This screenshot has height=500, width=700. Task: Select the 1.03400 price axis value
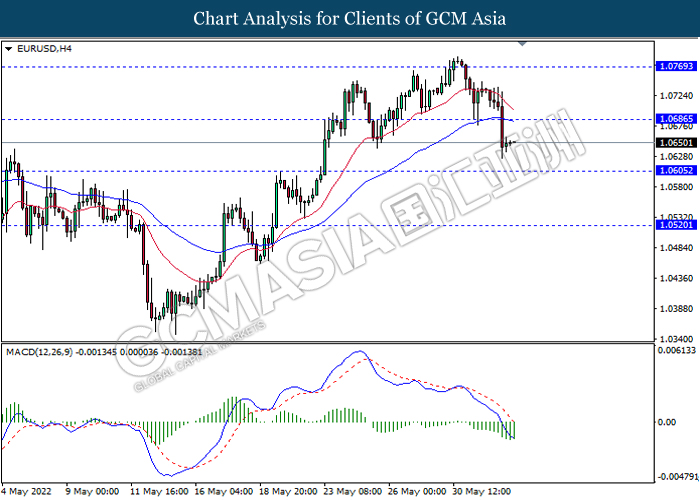(676, 339)
